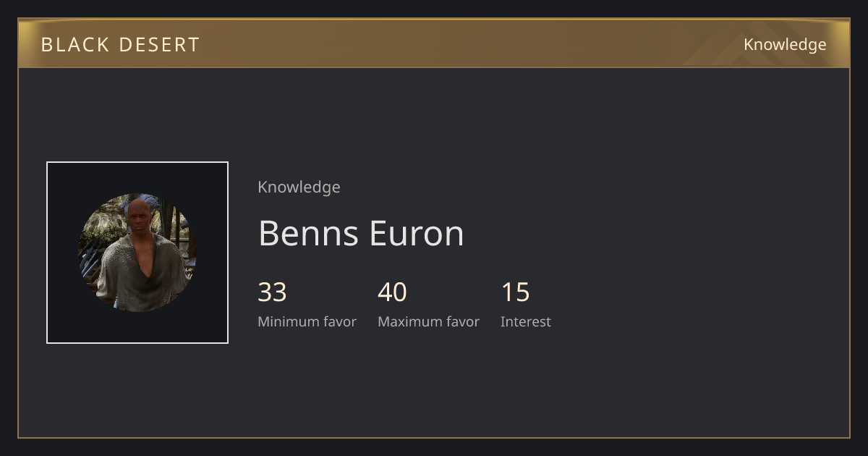Select the gray Knowledge category label above the name

[x=299, y=187]
